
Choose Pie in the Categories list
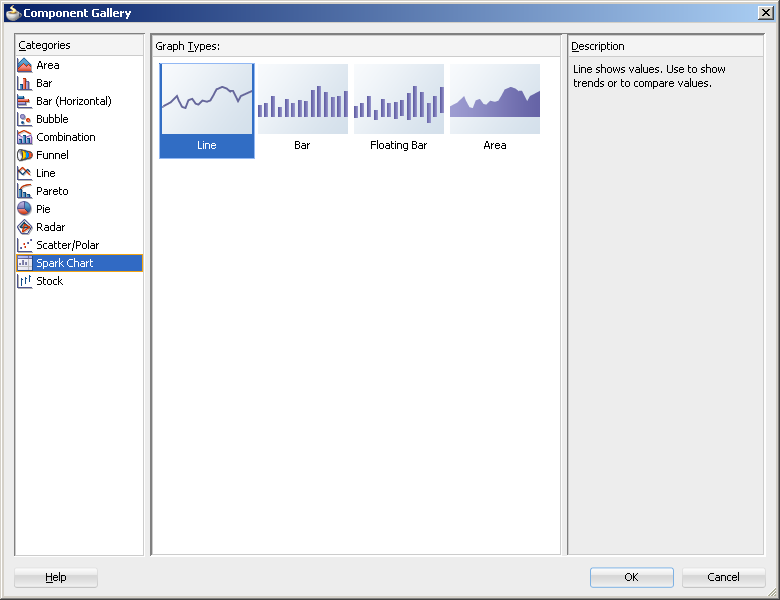[43, 209]
